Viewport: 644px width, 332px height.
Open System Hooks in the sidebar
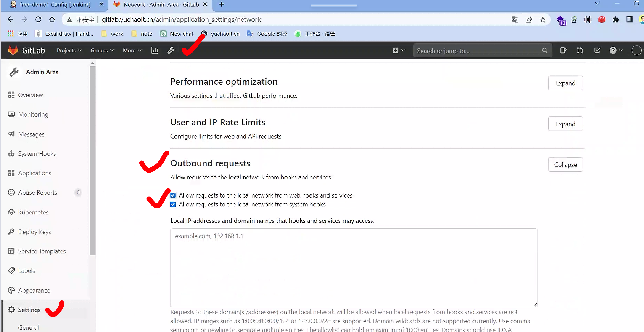point(37,153)
